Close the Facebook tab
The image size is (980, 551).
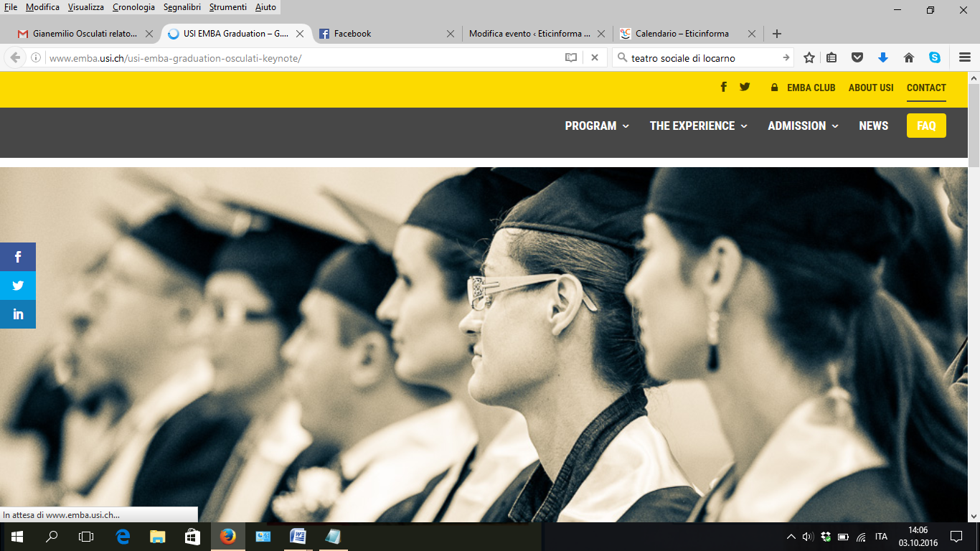[x=451, y=34]
